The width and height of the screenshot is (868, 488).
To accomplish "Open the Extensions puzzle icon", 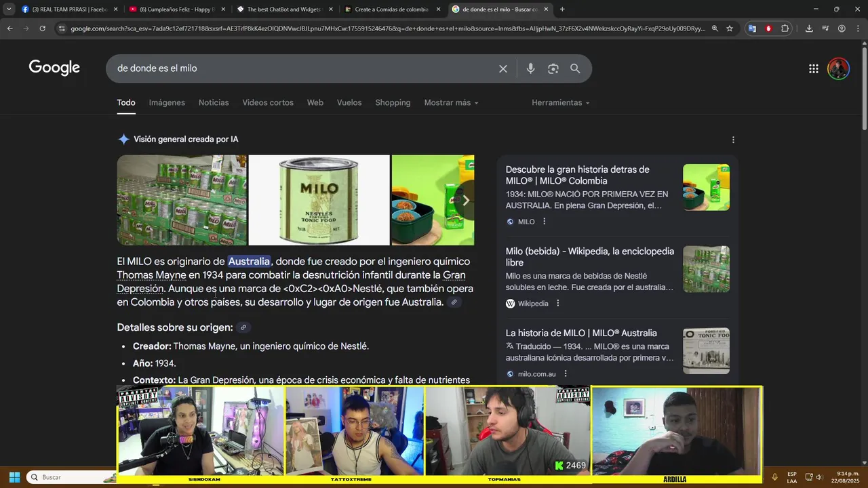I will click(785, 28).
